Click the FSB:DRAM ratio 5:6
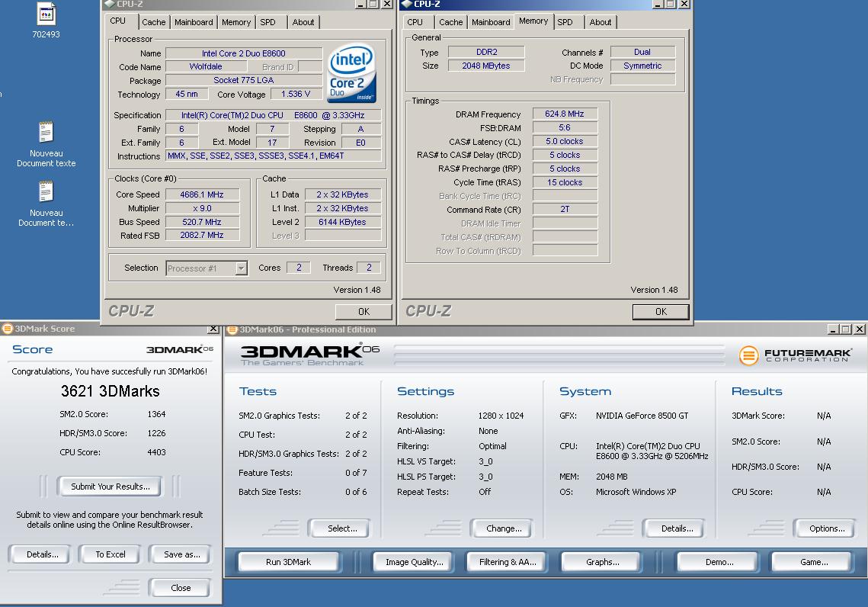The image size is (868, 607). pyautogui.click(x=565, y=127)
